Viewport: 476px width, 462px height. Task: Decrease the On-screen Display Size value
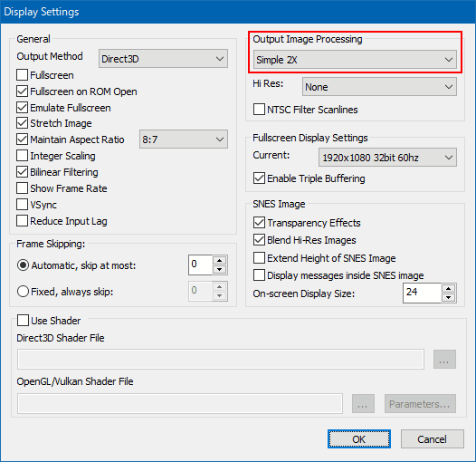pyautogui.click(x=448, y=297)
